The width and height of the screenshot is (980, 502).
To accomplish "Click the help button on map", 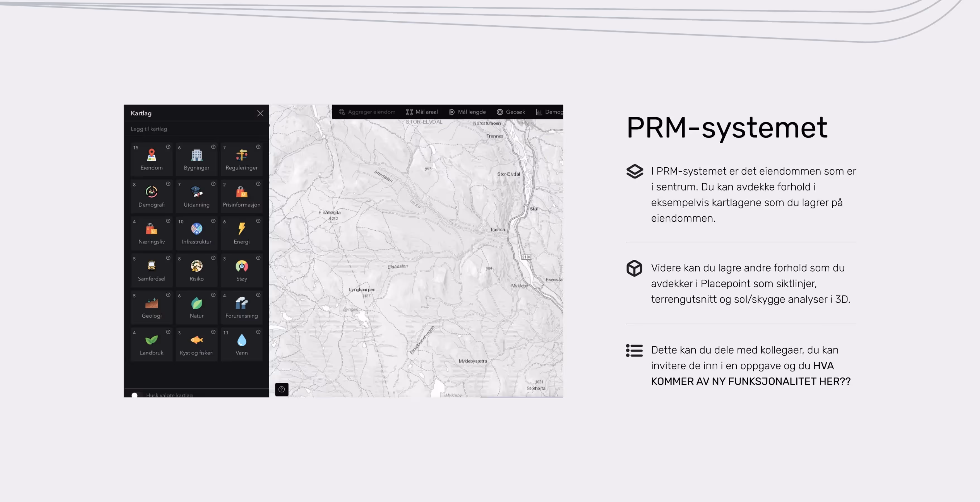I will 282,389.
